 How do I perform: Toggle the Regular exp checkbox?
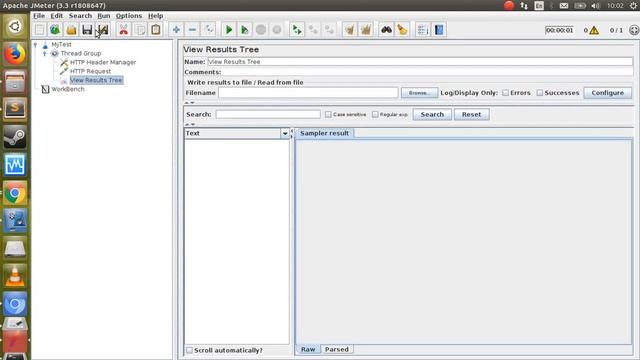point(375,115)
